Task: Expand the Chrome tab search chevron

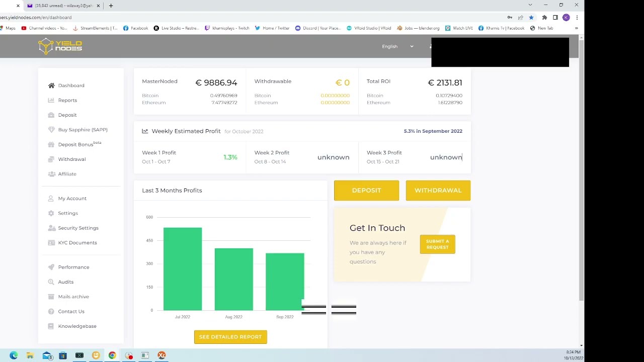Action: pos(530,5)
